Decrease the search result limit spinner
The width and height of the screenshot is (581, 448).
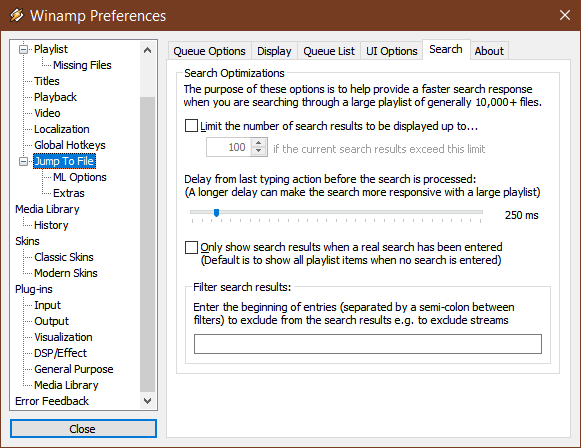point(259,151)
